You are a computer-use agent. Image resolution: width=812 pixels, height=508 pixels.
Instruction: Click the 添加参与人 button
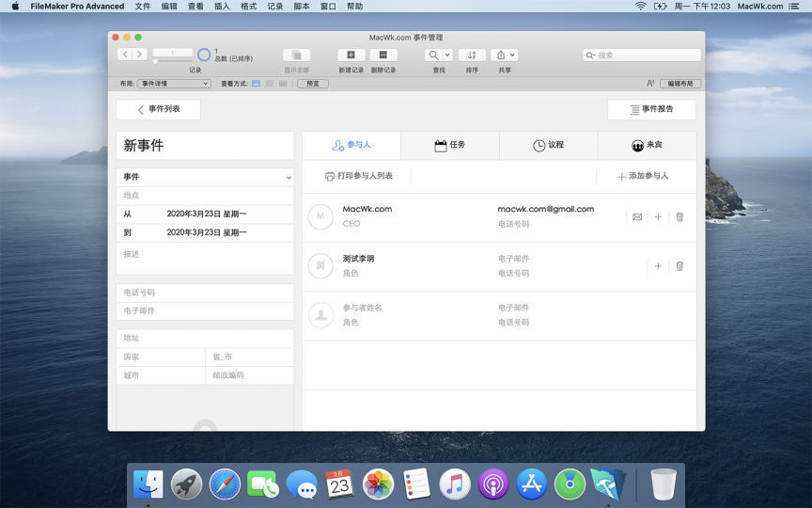point(643,176)
